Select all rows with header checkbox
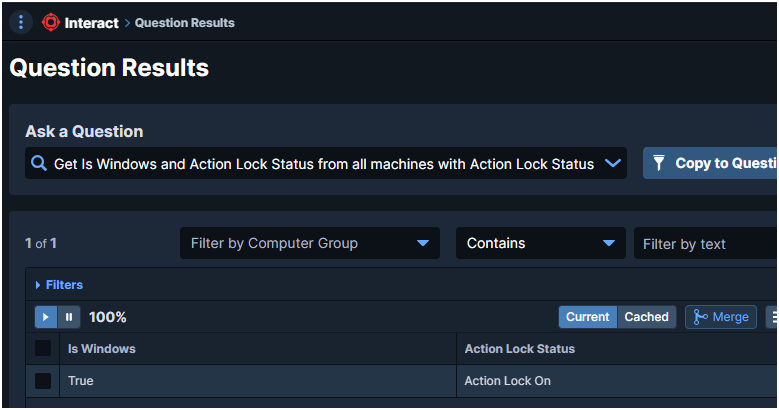The height and width of the screenshot is (410, 779). (43, 348)
